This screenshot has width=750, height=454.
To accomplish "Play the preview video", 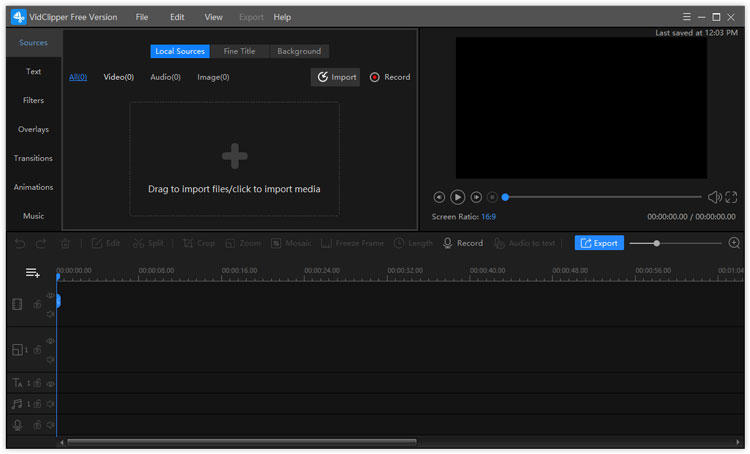I will (x=458, y=197).
